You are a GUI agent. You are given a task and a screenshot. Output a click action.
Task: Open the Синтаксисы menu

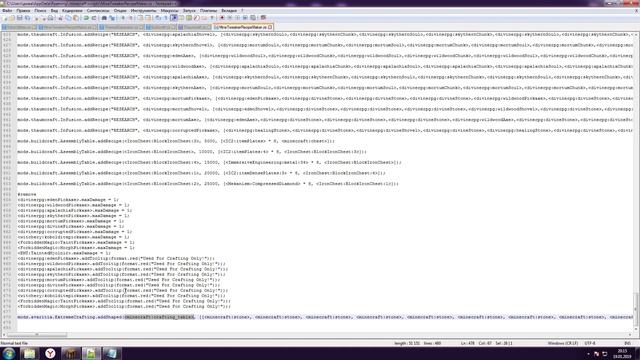tap(98, 11)
